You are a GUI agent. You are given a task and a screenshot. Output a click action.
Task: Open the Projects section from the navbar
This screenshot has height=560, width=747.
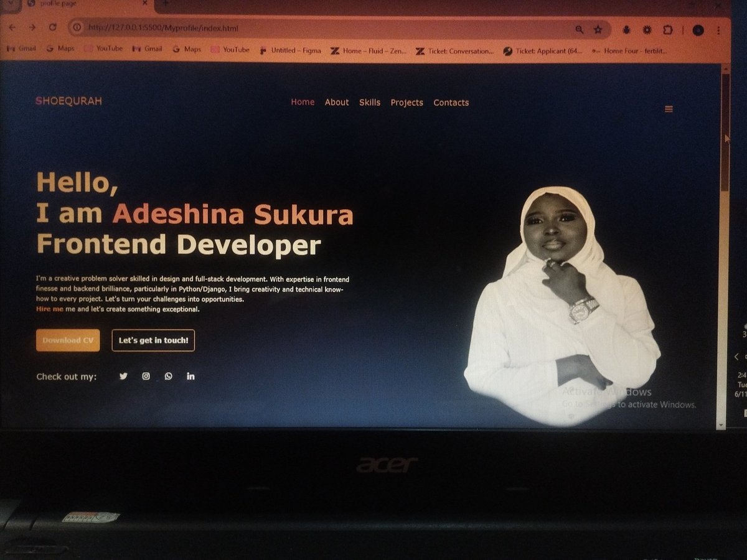coord(407,102)
